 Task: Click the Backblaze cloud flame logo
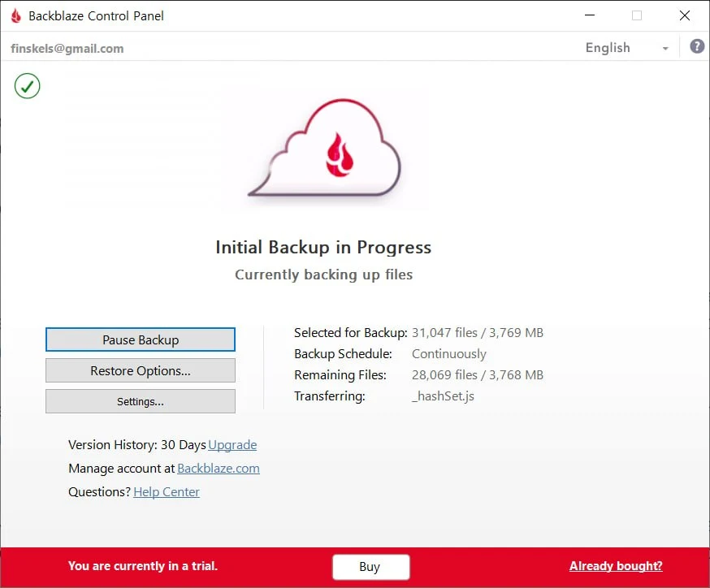click(325, 148)
